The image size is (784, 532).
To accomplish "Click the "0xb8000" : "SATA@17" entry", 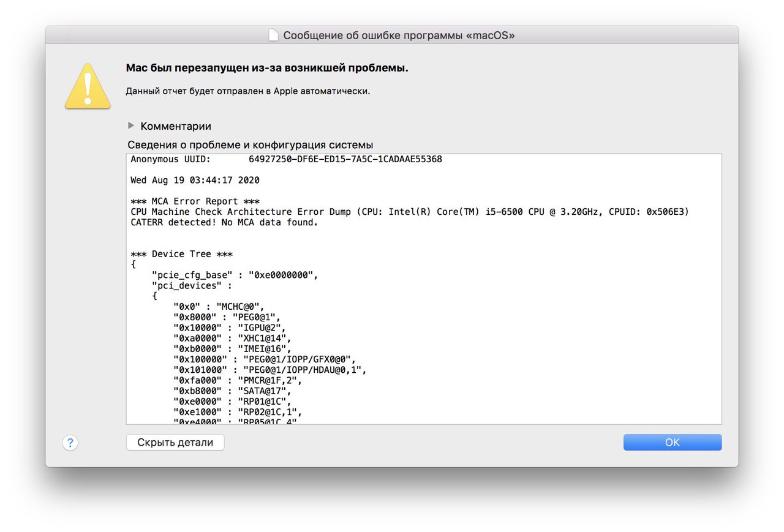I will tap(233, 391).
